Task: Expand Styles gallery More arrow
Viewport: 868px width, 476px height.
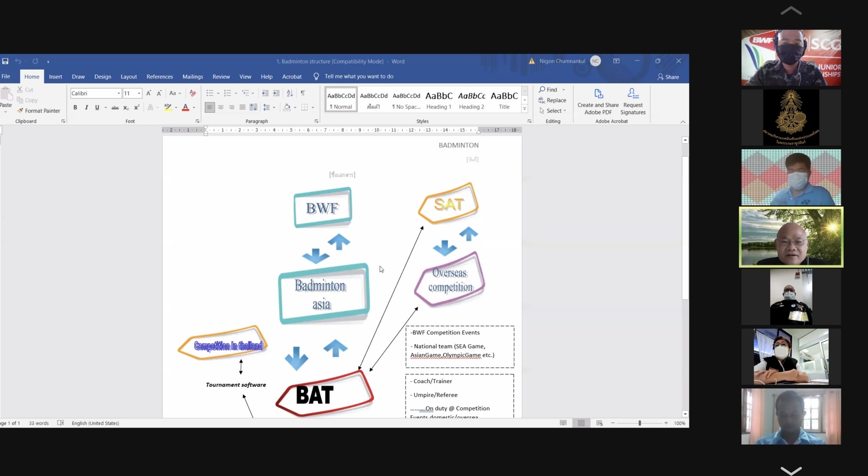Action: 524,109
